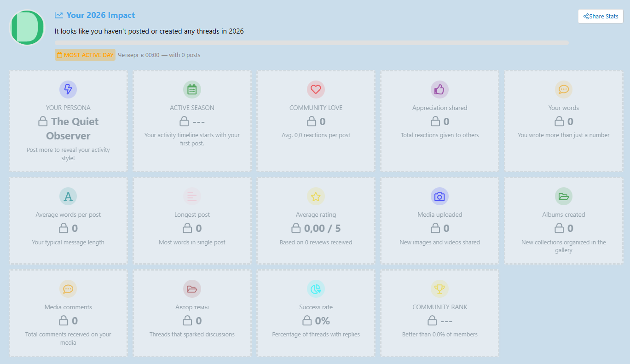Image resolution: width=630 pixels, height=364 pixels.
Task: Click the green D user avatar
Action: coord(27,28)
